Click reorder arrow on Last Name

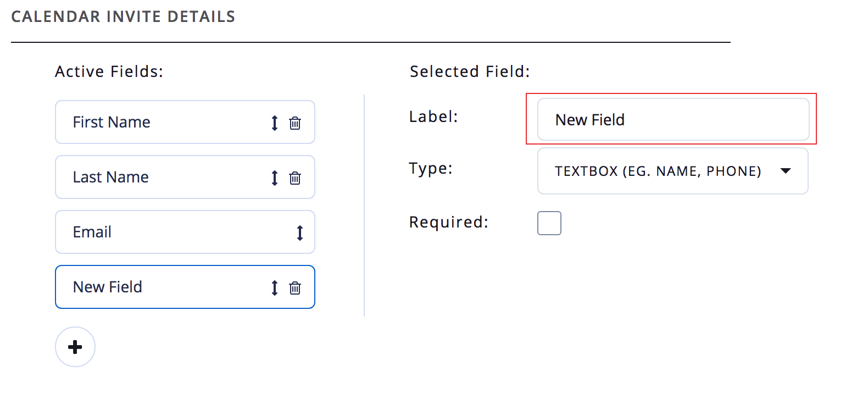[x=275, y=178]
